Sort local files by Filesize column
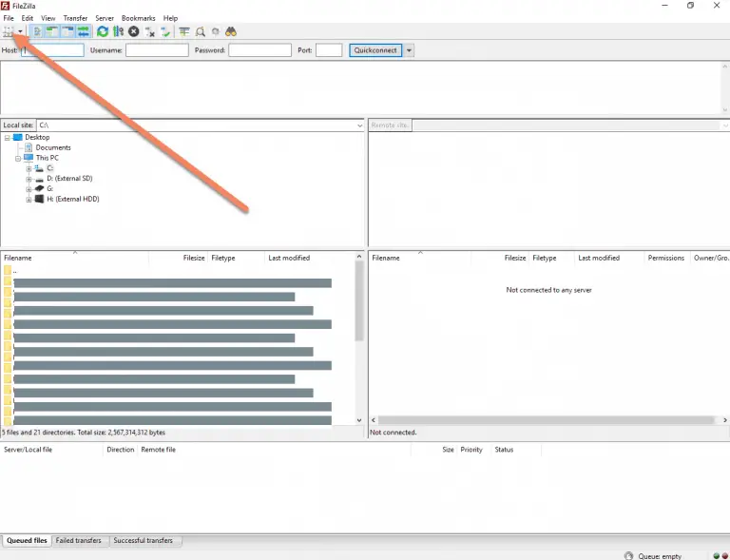 click(178, 258)
